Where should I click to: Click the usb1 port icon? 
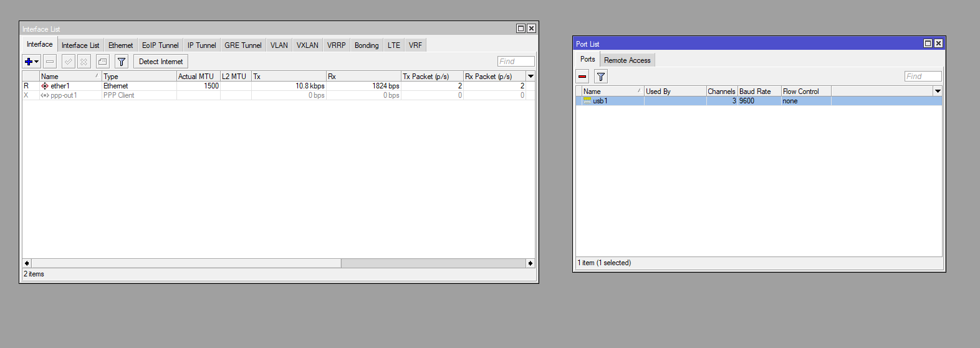587,100
